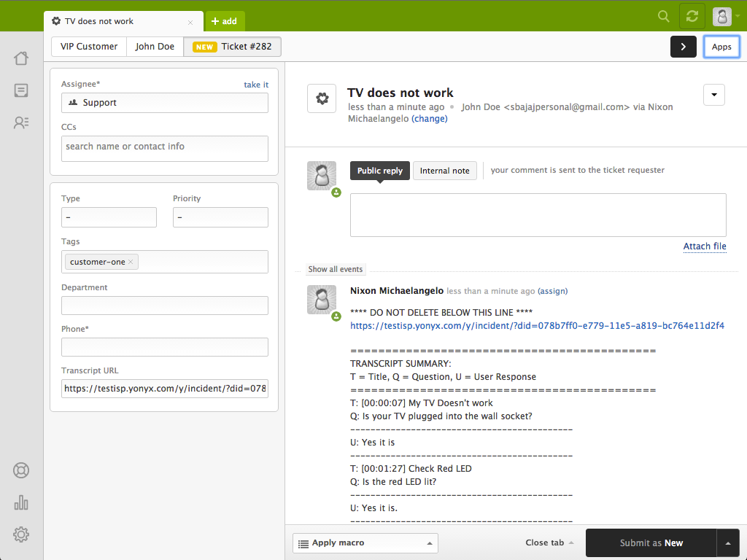Click the search magnifier icon
This screenshot has height=560, width=747.
[x=663, y=16]
